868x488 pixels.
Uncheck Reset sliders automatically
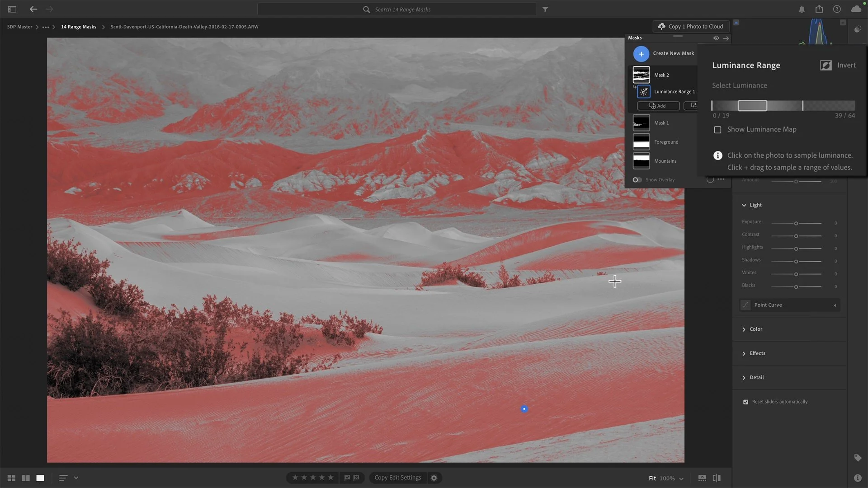[x=745, y=402]
